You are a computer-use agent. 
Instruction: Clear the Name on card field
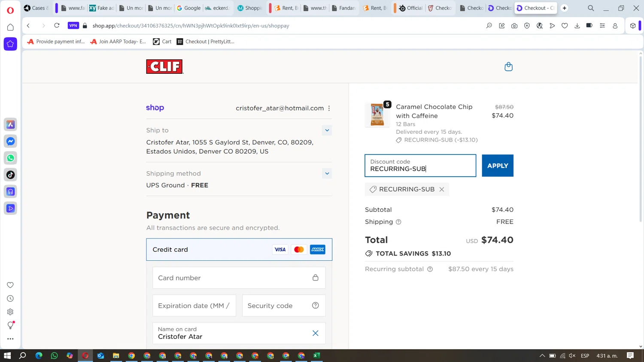[315, 333]
